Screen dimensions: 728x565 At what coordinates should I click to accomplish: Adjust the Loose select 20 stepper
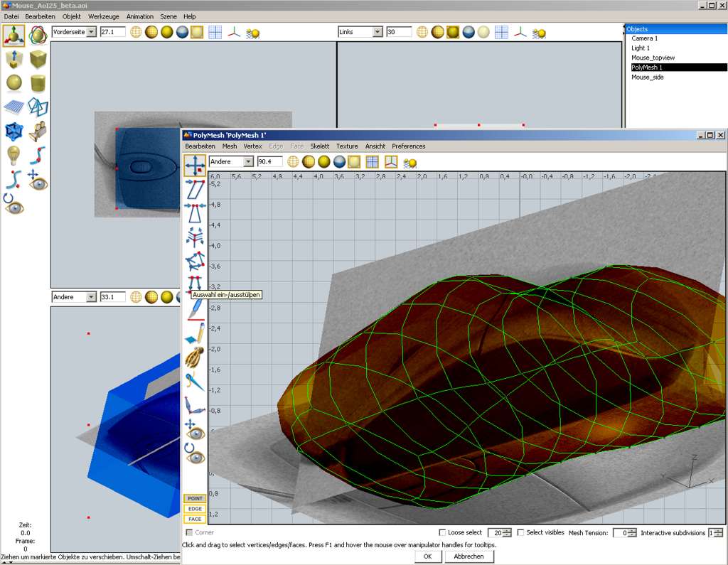[507, 533]
